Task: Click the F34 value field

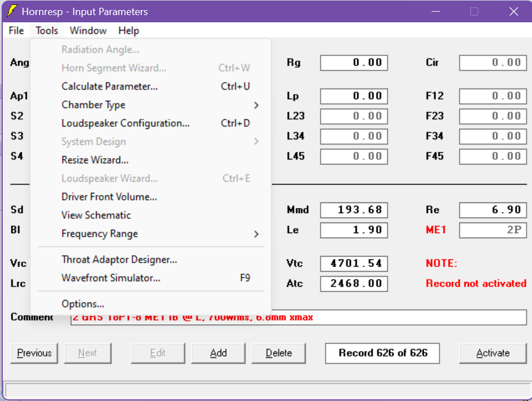Action: coord(493,136)
